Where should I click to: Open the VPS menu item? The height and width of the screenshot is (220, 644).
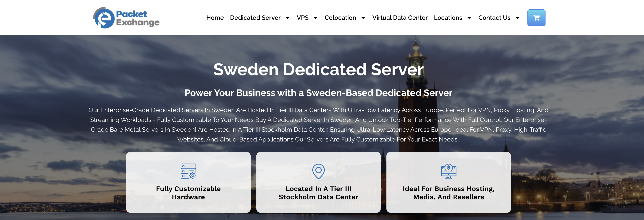click(303, 18)
